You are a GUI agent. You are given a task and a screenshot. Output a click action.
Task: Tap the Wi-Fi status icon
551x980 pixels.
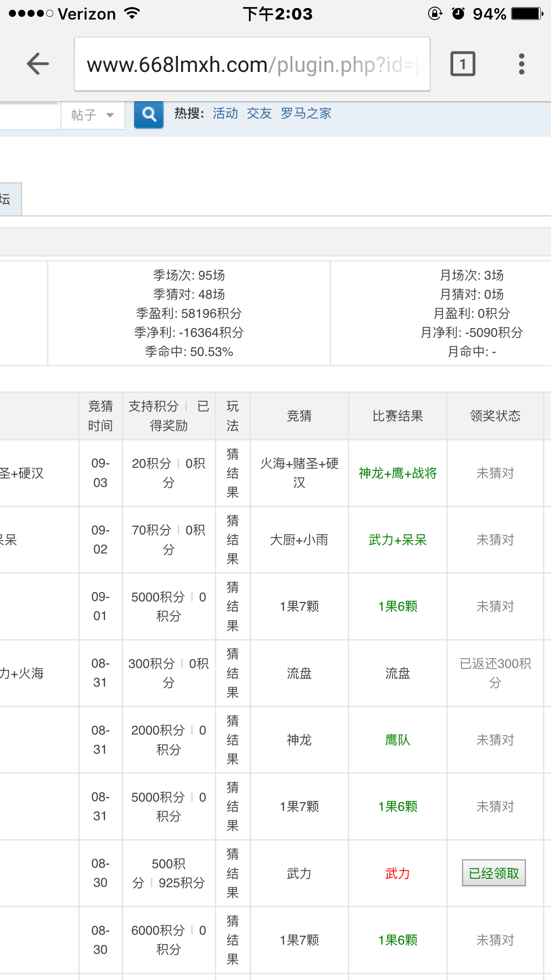132,13
